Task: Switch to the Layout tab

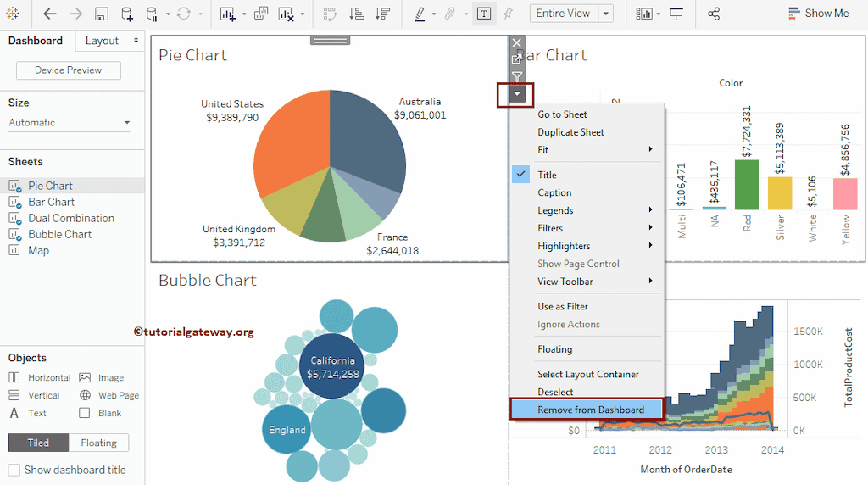Action: pos(103,41)
